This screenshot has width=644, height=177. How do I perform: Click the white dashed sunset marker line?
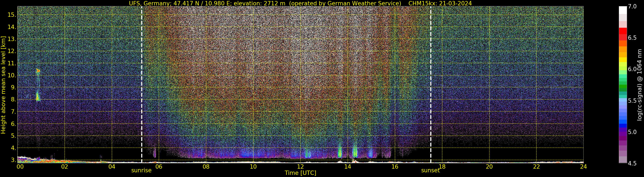tap(431, 84)
